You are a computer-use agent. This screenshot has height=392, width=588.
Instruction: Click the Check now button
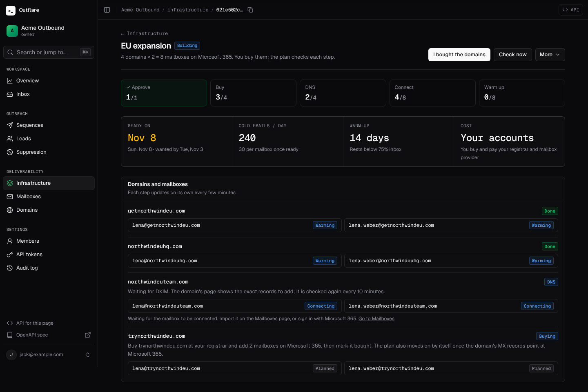(x=513, y=55)
